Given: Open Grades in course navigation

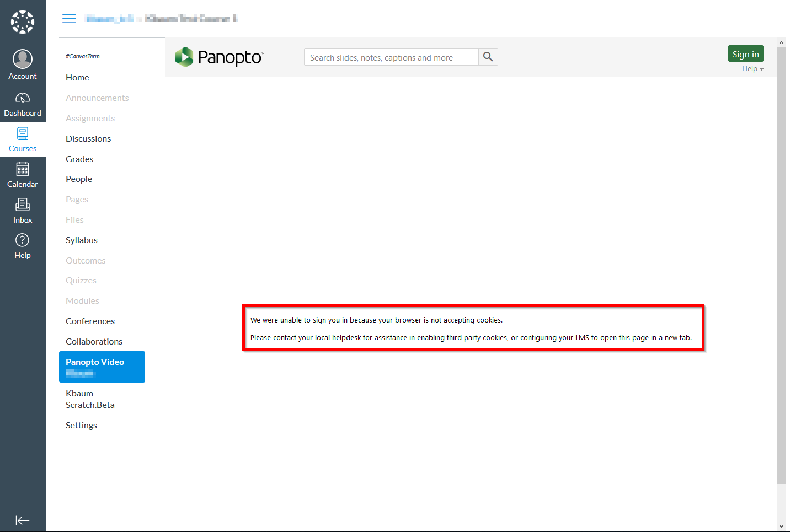Looking at the screenshot, I should pos(79,159).
